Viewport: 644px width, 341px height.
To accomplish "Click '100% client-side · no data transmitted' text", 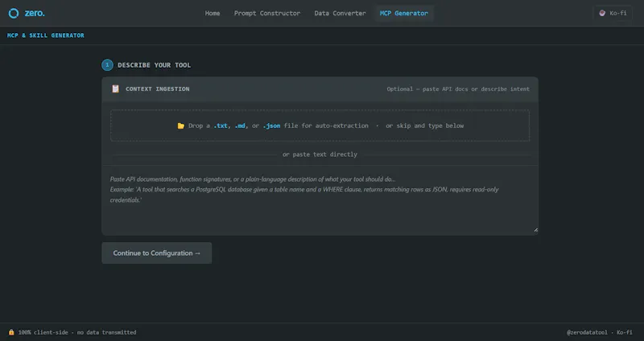I will pyautogui.click(x=77, y=332).
